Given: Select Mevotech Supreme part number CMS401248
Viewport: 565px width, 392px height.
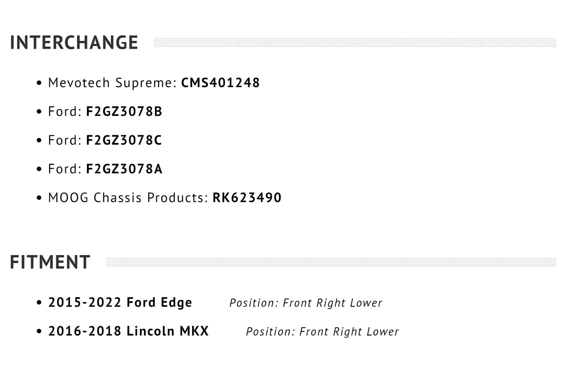Looking at the screenshot, I should pyautogui.click(x=220, y=83).
